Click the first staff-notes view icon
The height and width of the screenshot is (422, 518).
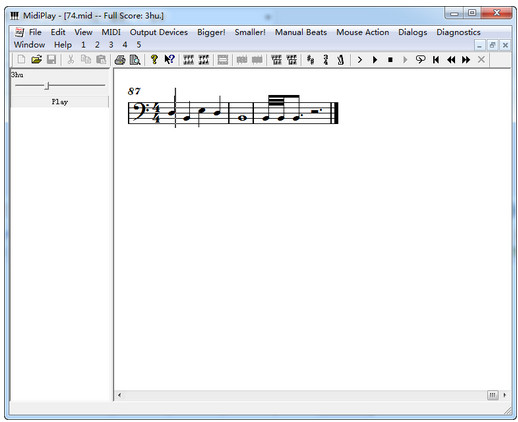point(188,60)
